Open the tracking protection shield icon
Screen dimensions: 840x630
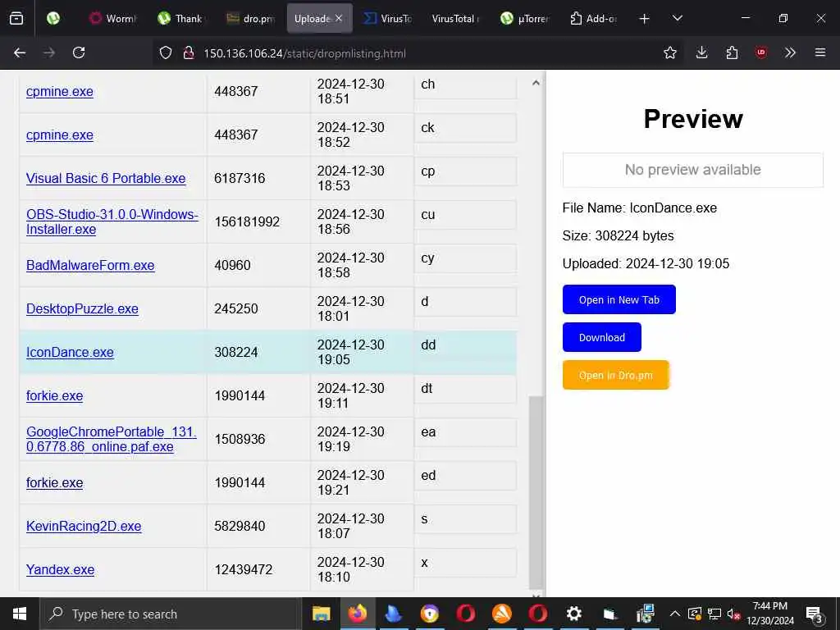coord(166,52)
